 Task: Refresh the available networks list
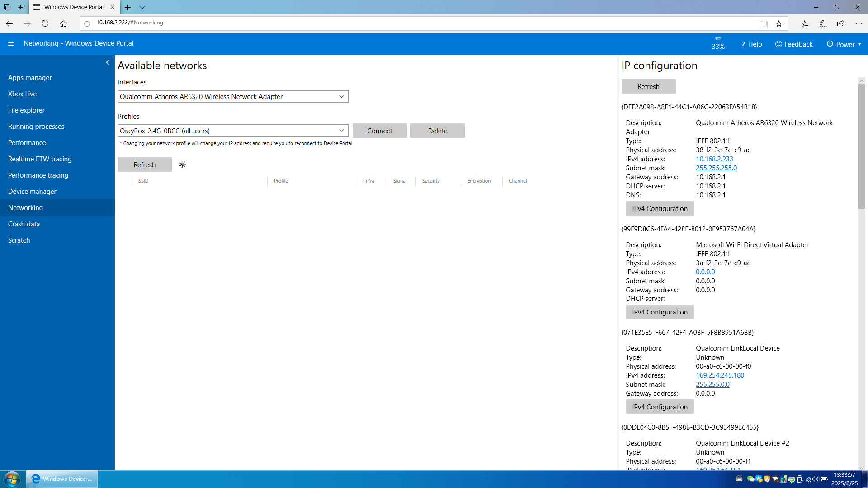(145, 164)
